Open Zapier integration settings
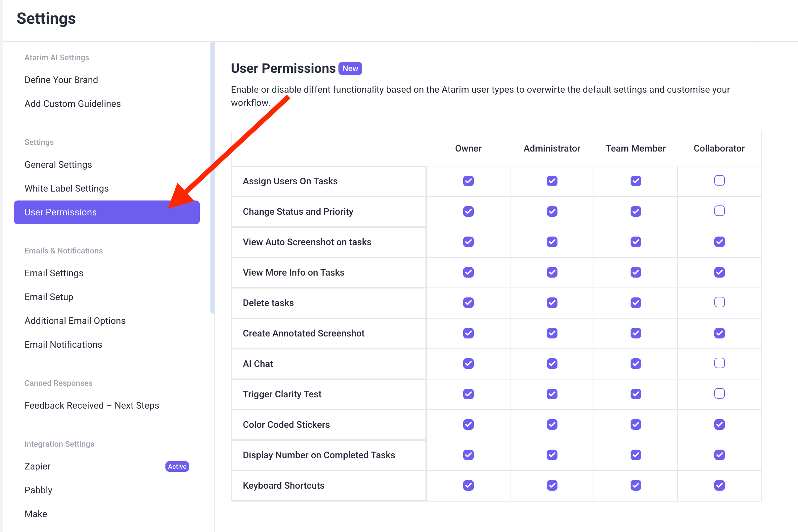 (x=37, y=466)
